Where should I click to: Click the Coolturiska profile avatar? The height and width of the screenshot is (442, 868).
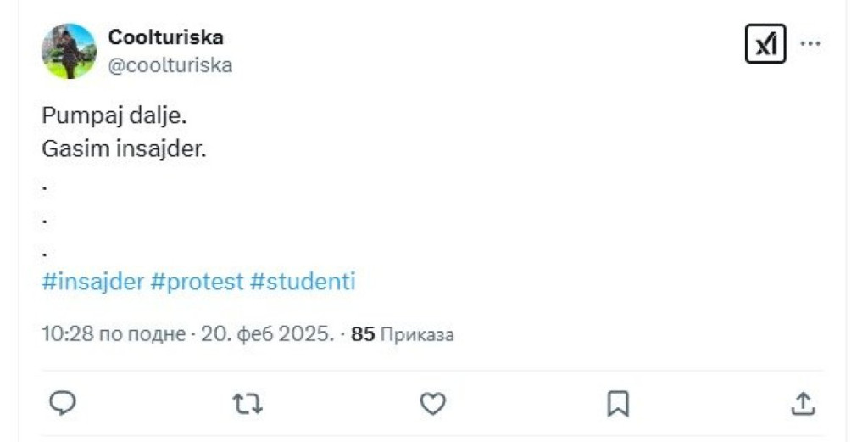click(x=69, y=51)
